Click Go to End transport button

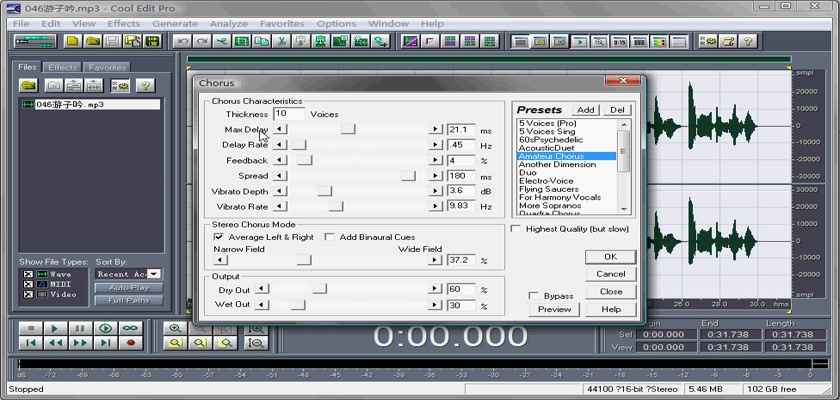106,343
